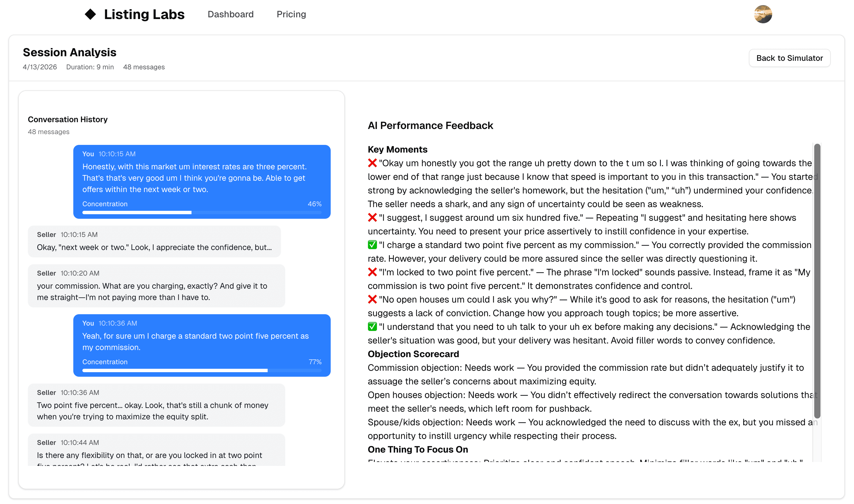Screen dimensions: 854x504
Task: Click the 77% Concentration progress bar
Action: pos(202,370)
